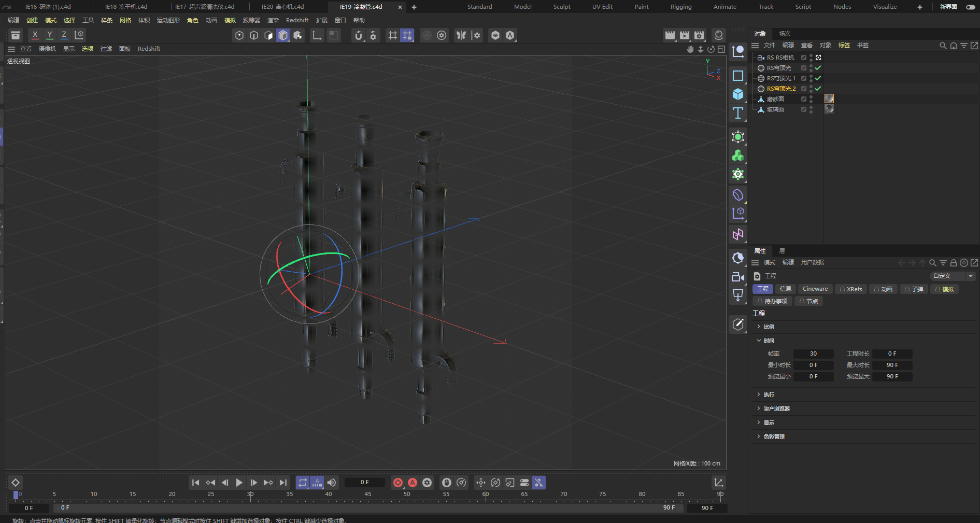Select the Text spline T tool
Image resolution: width=980 pixels, height=523 pixels.
(738, 113)
